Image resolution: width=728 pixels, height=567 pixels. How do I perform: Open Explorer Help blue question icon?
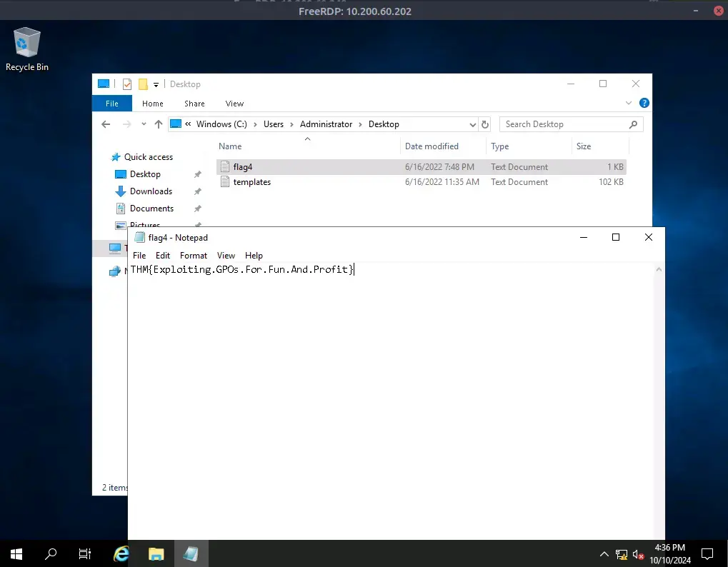(644, 103)
